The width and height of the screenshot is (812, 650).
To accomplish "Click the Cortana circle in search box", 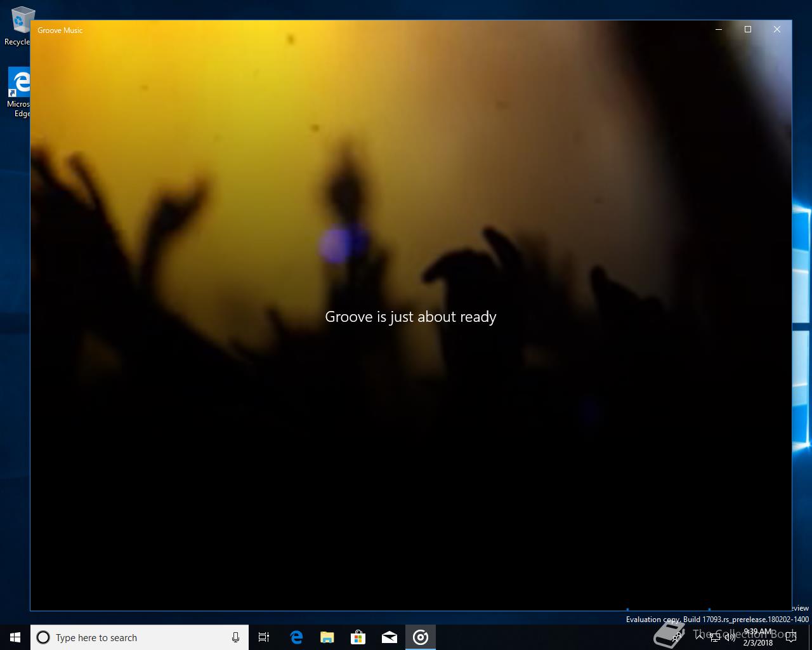I will (43, 637).
